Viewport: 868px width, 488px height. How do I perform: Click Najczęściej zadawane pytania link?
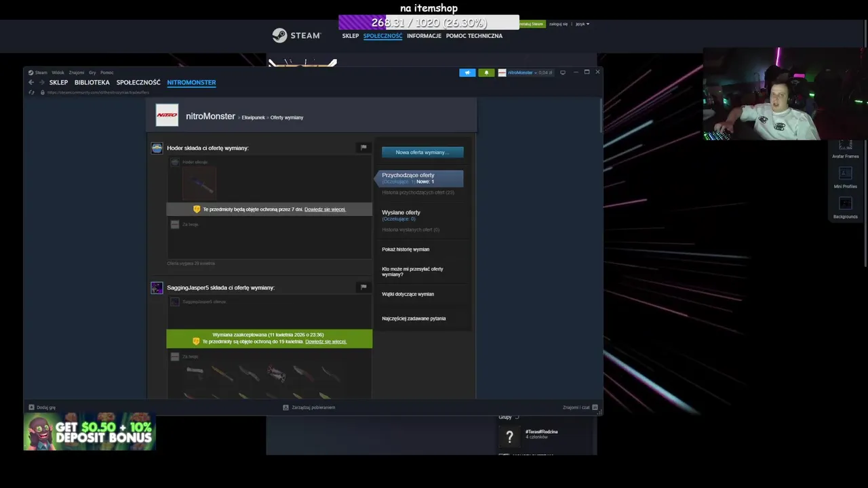414,319
